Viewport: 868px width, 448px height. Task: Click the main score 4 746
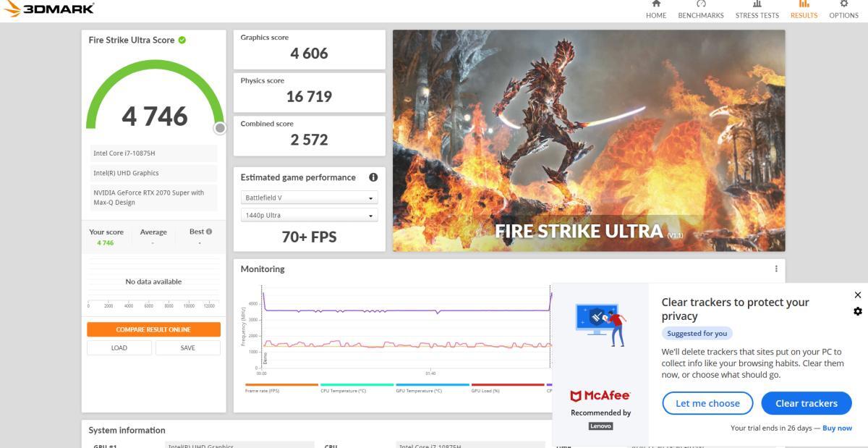[x=155, y=116]
